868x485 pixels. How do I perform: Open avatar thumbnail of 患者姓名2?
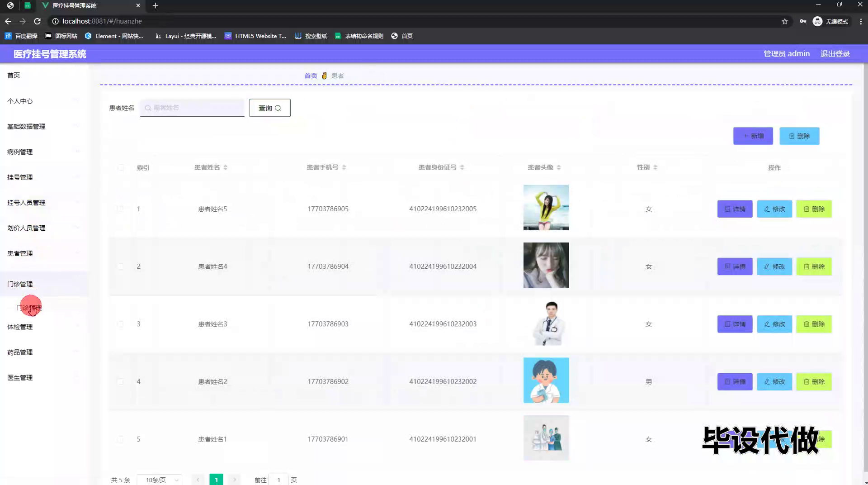click(546, 380)
